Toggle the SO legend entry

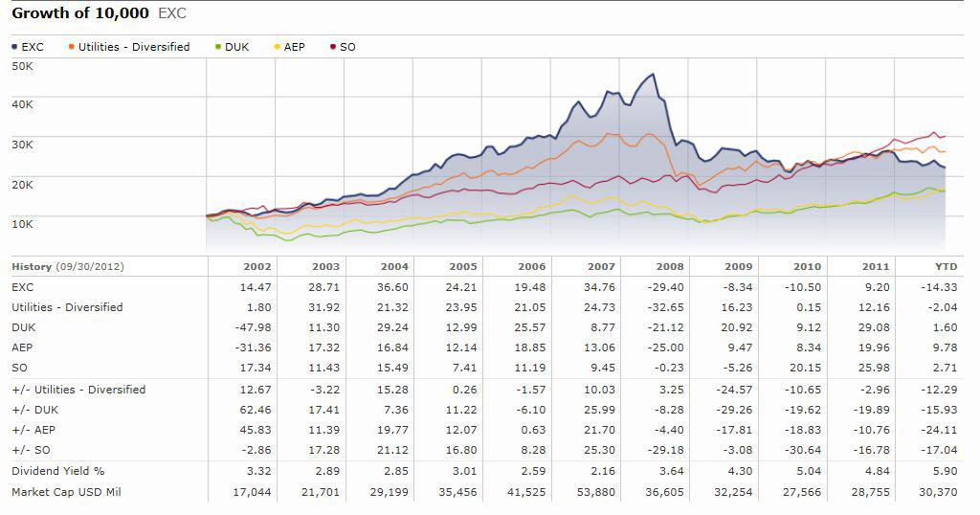pyautogui.click(x=343, y=47)
